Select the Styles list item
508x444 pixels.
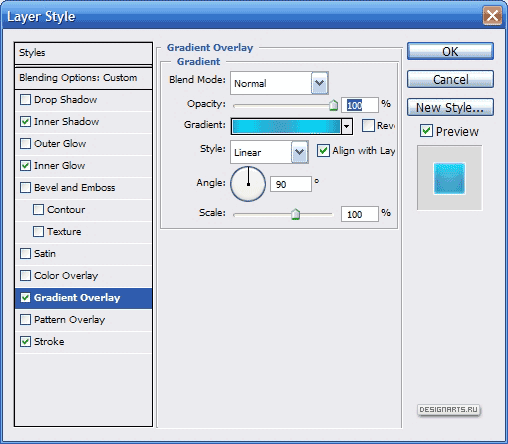pyautogui.click(x=83, y=53)
